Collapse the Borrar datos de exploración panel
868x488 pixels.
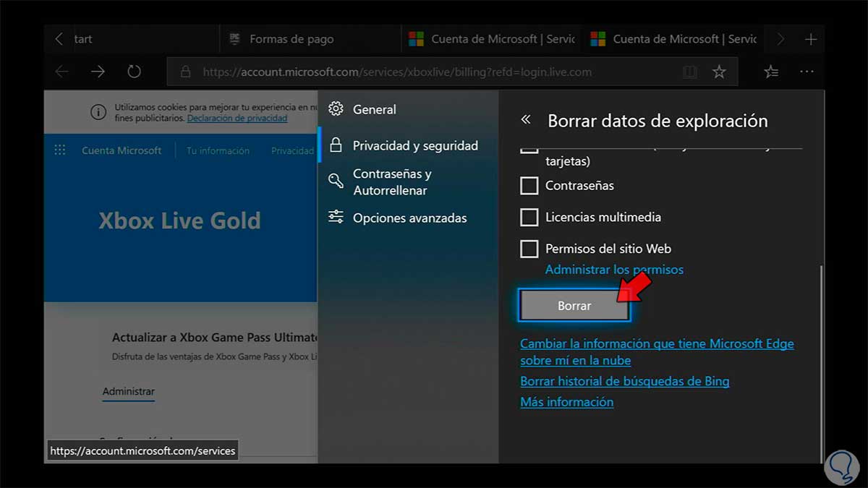526,120
